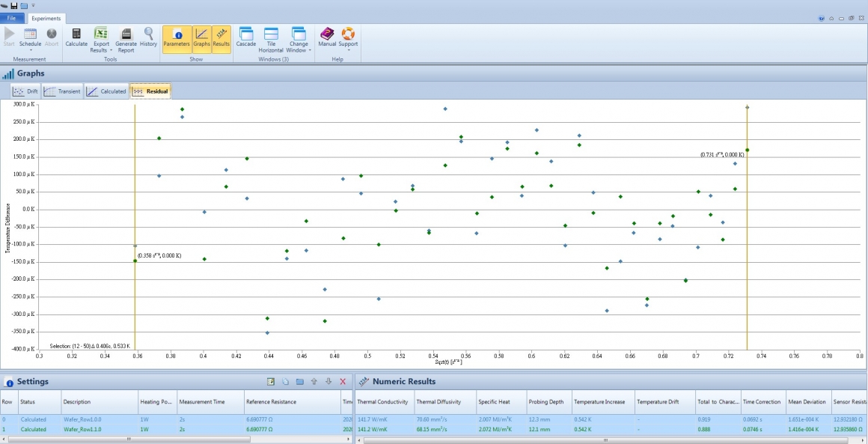
Task: Click the 2.007 MJ/m³K specific heat cell
Action: [501, 419]
